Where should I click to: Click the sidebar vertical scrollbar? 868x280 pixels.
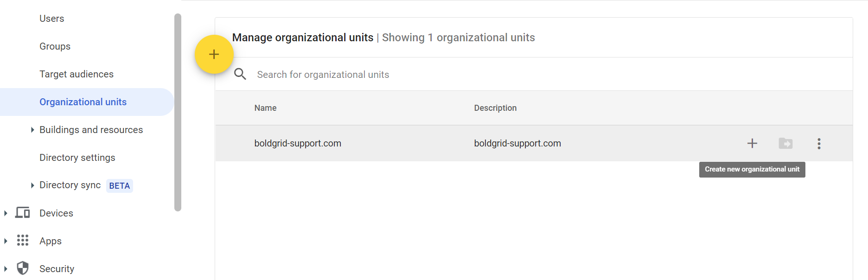coord(178,112)
